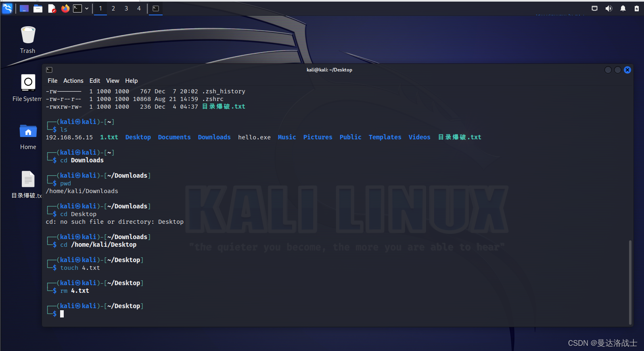Click the power/battery tray icon

(x=637, y=8)
